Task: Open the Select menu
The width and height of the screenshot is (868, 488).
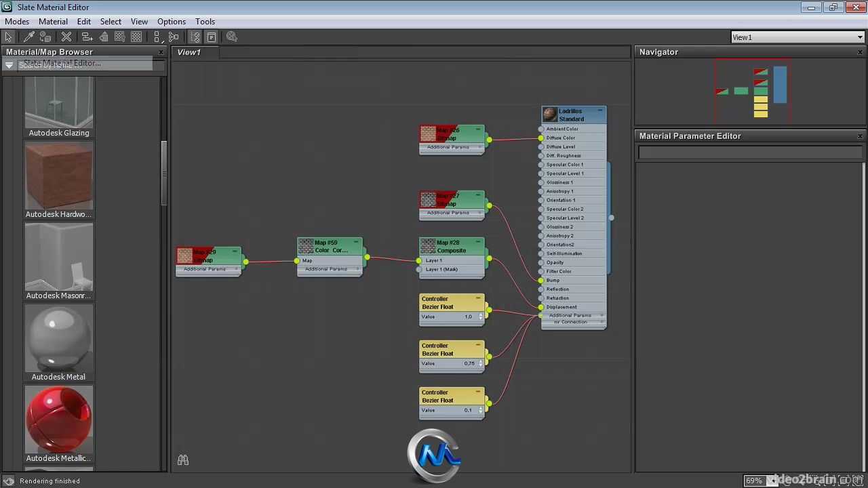Action: 111,22
